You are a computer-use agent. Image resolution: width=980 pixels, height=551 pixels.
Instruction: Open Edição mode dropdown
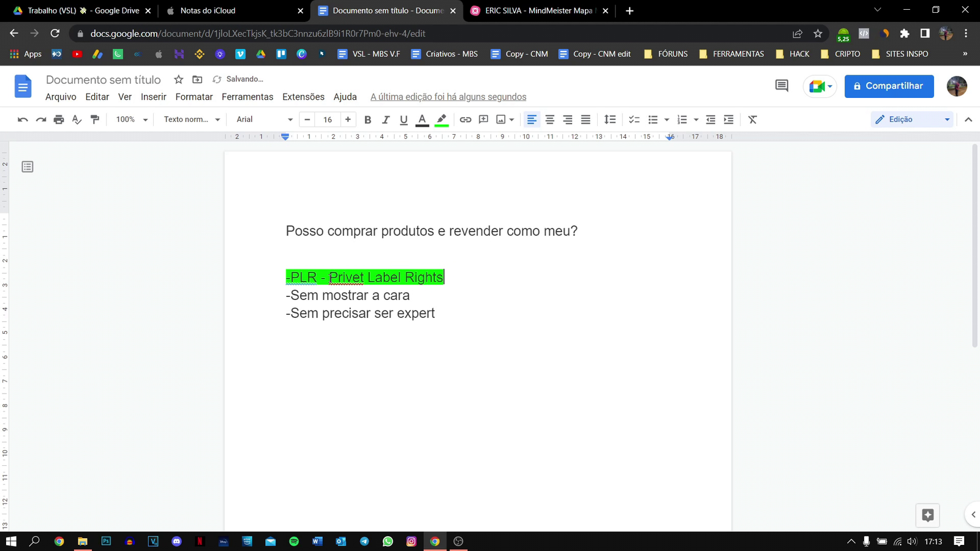coord(912,119)
